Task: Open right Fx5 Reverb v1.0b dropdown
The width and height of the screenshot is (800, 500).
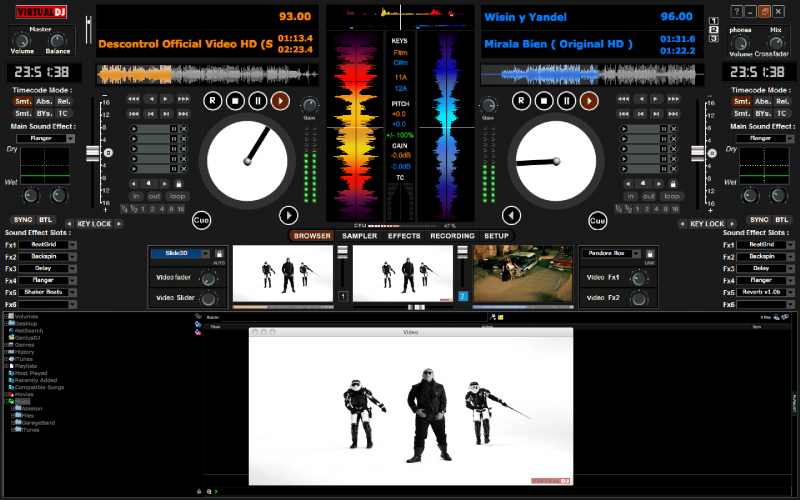Action: click(766, 292)
